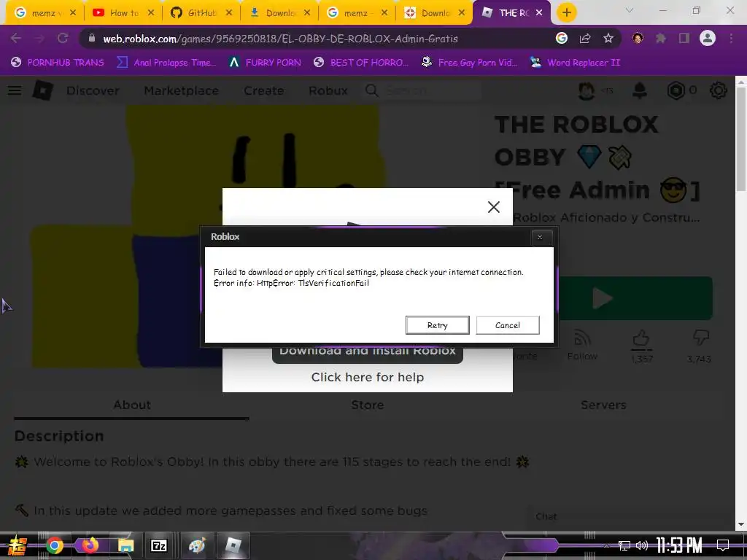Reload the page
Image resolution: width=747 pixels, height=560 pixels.
[63, 38]
